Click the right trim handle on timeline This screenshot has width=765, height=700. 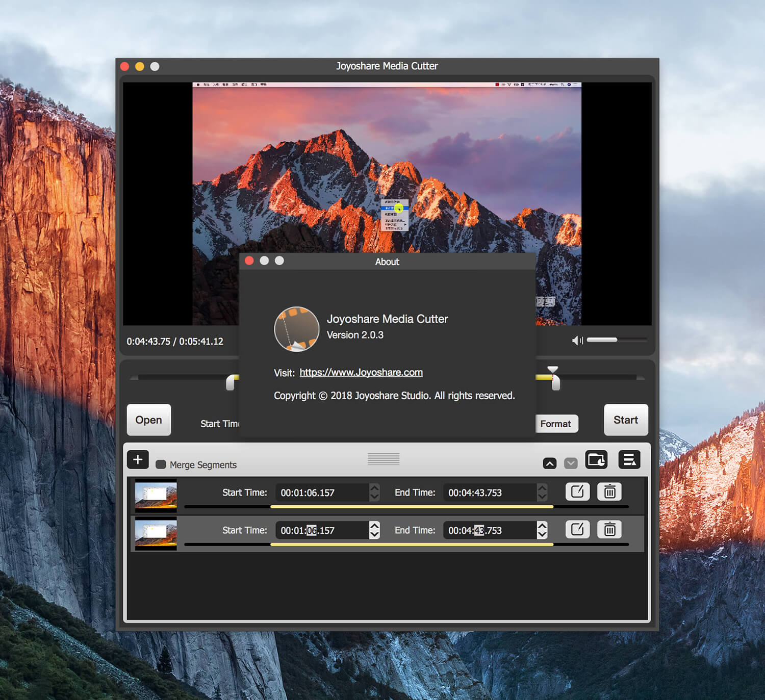556,383
